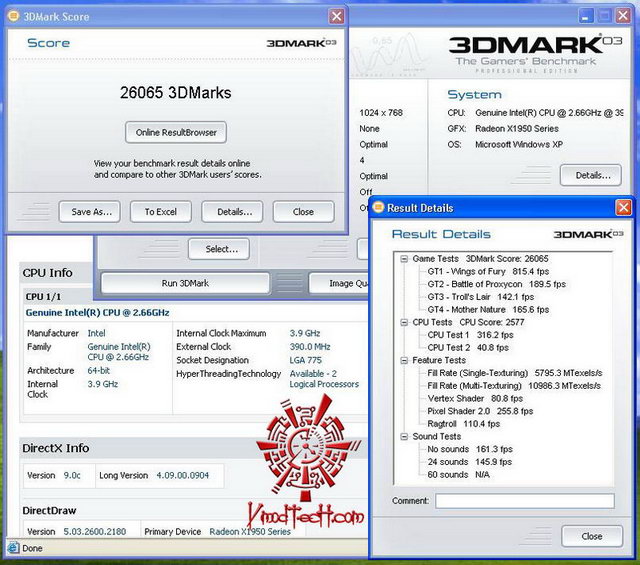Screen dimensions: 640x565
Task: Select 24 sounds result row
Action: click(x=469, y=462)
